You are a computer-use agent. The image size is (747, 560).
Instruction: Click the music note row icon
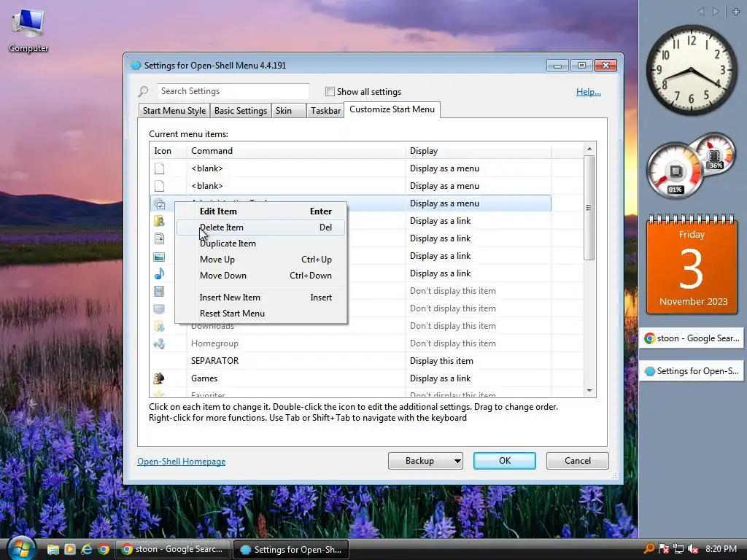(159, 274)
